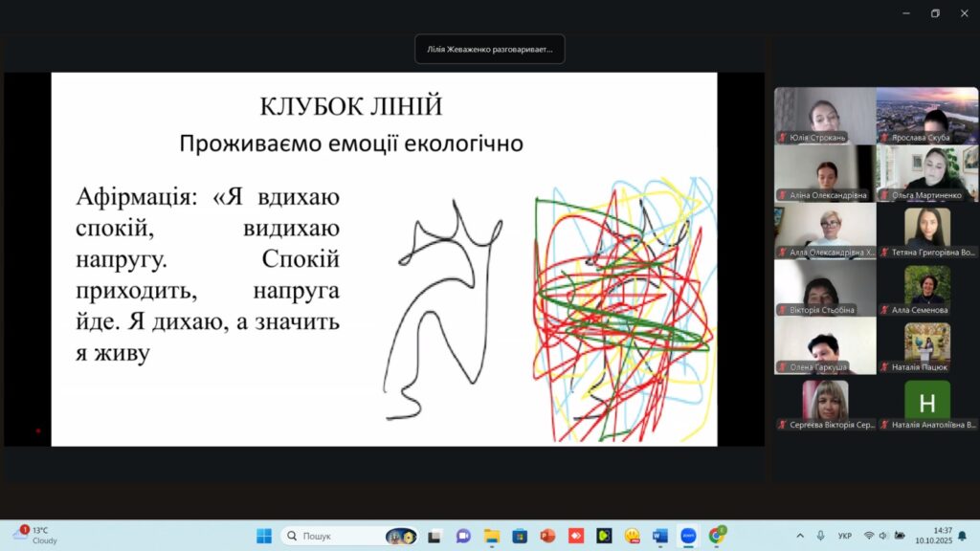980x551 pixels.
Task: Launch PowerPoint from the taskbar
Action: pyautogui.click(x=547, y=536)
